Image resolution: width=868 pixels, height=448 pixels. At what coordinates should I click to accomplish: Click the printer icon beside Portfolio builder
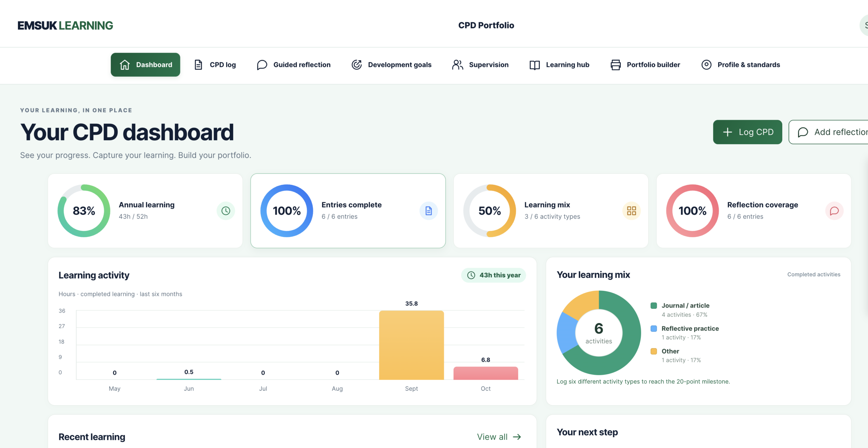616,64
